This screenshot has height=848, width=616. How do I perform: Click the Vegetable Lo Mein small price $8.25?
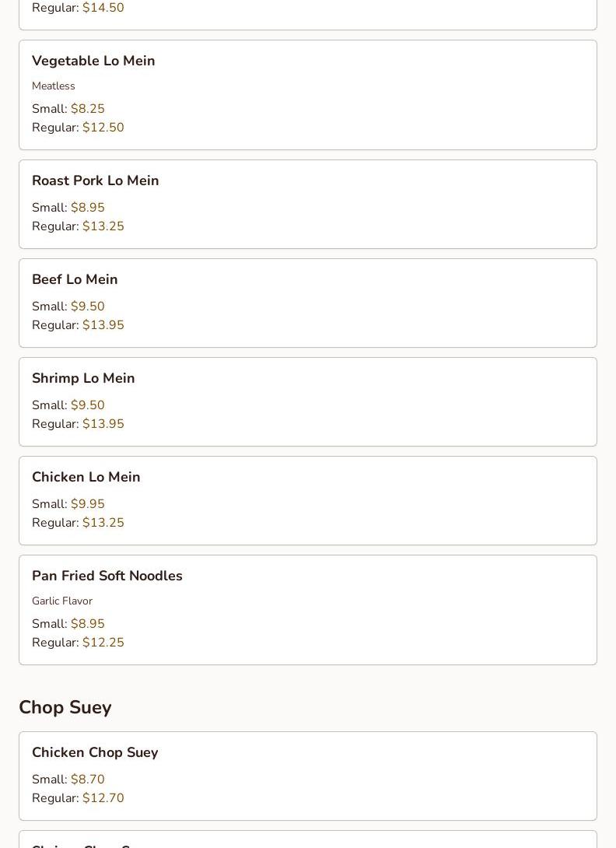tap(88, 109)
